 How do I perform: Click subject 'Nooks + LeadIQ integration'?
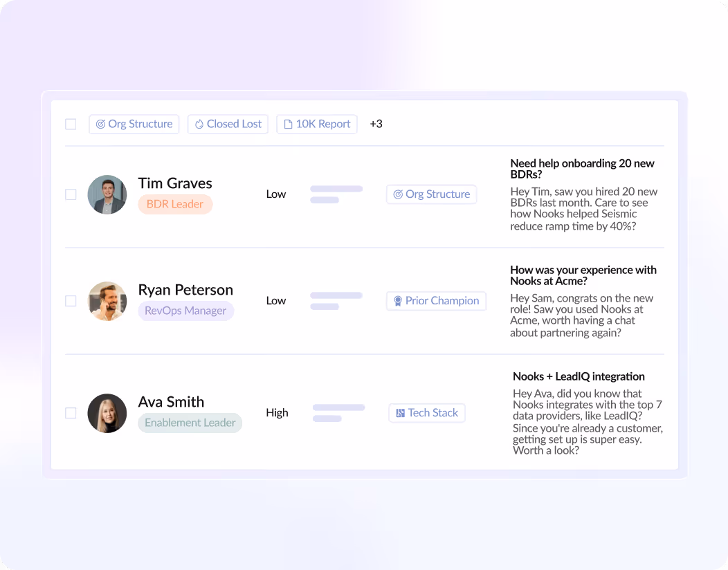click(x=579, y=376)
